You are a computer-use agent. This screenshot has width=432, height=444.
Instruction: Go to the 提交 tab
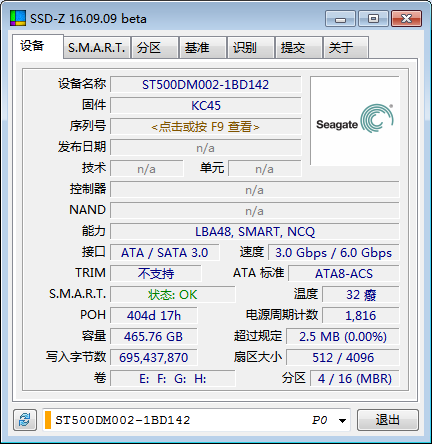click(x=299, y=48)
